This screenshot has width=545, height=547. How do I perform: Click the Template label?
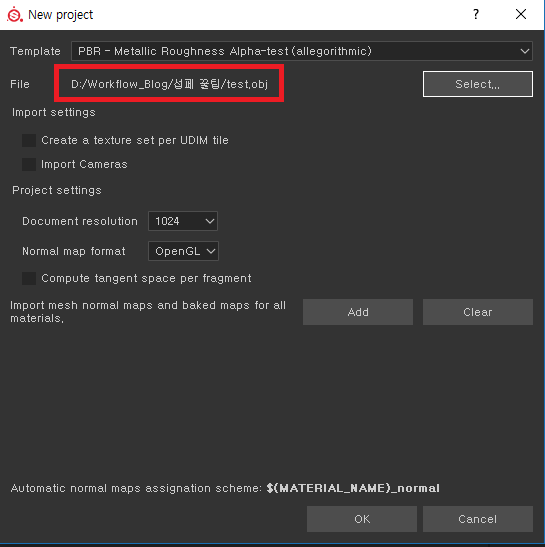(x=35, y=51)
